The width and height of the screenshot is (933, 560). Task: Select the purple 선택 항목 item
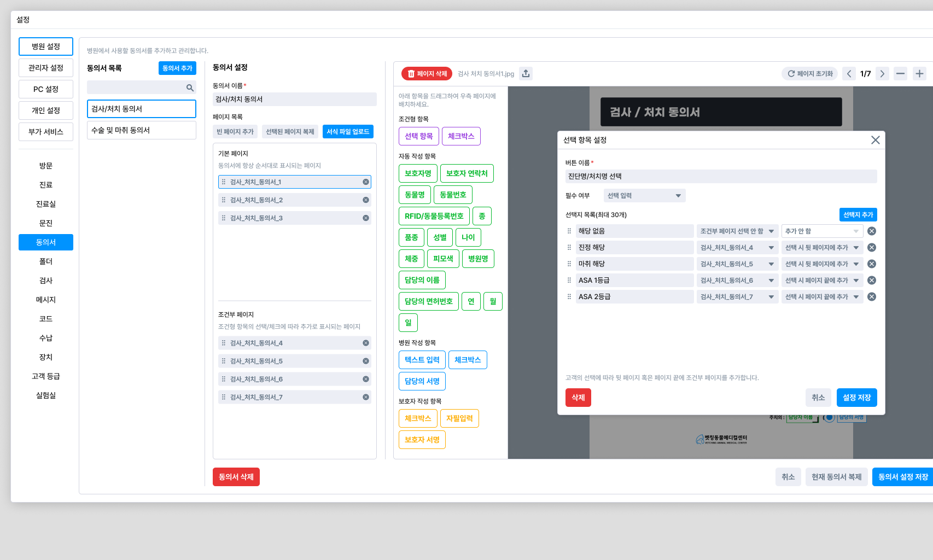[419, 136]
